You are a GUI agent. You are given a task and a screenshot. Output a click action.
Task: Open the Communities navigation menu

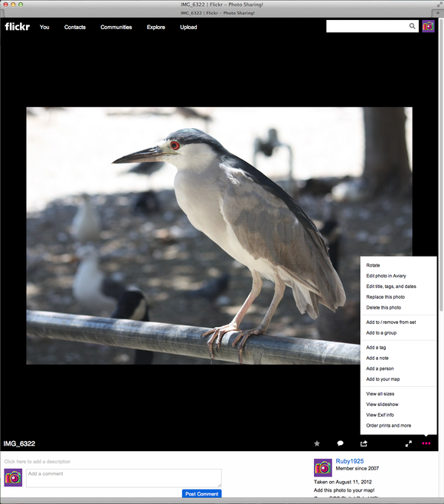[116, 27]
